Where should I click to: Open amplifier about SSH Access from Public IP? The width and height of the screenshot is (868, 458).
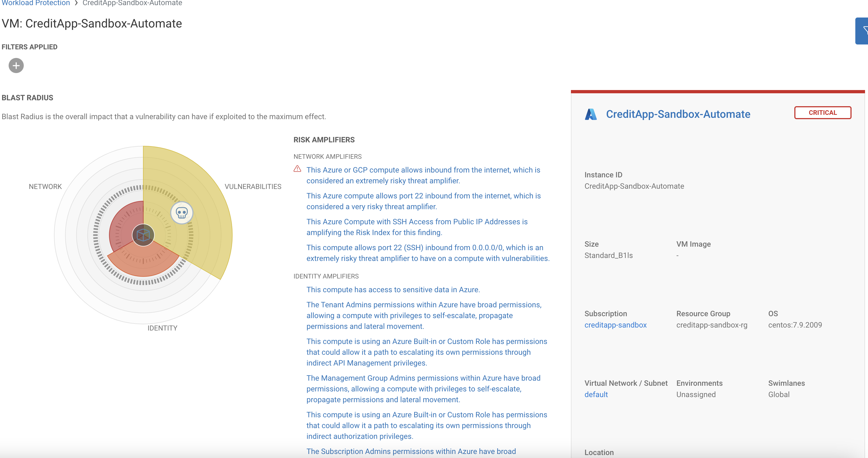coord(417,227)
